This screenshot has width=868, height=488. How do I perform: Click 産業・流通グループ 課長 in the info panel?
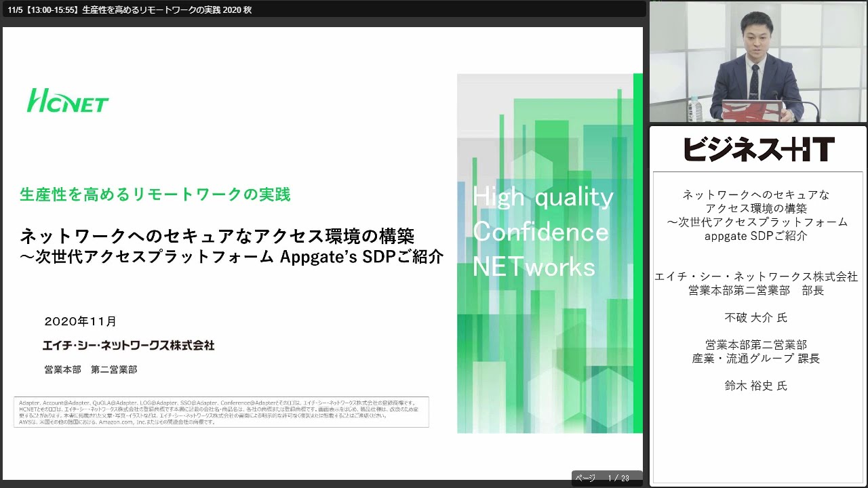point(756,358)
